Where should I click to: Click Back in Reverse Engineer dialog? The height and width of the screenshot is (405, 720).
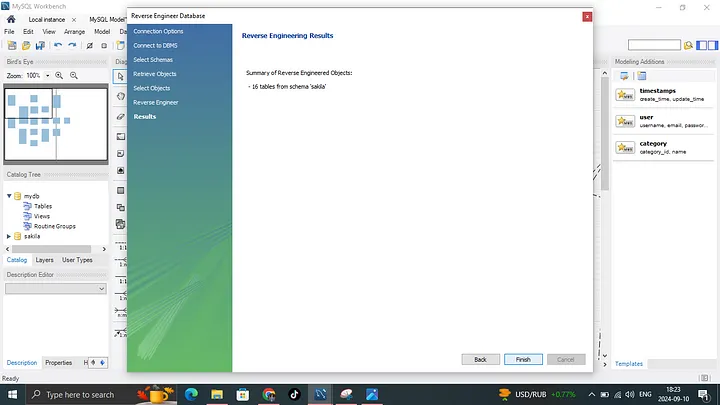480,360
